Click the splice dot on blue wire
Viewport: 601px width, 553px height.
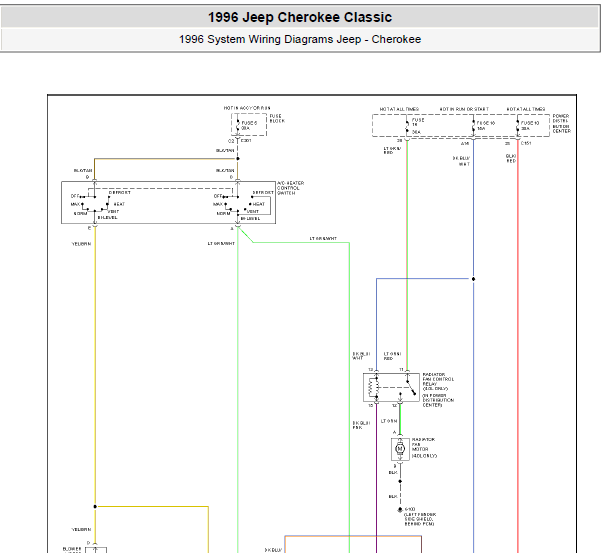tap(473, 279)
